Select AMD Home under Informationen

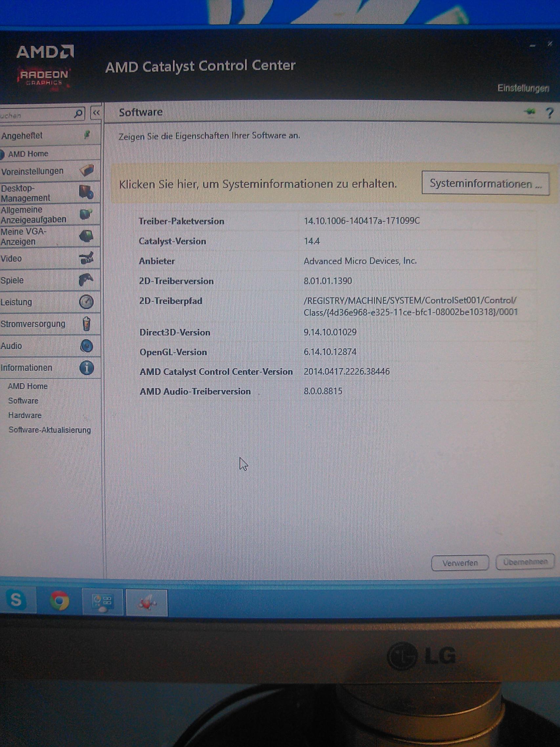(x=28, y=386)
